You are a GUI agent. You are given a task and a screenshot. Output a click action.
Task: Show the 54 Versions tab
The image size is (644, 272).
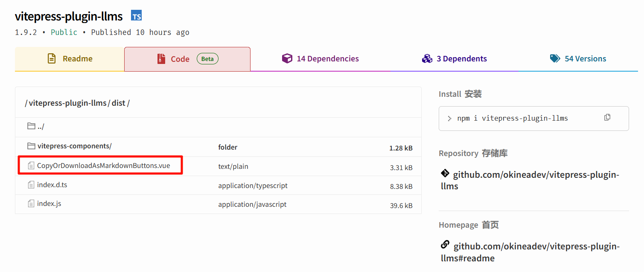coord(578,59)
